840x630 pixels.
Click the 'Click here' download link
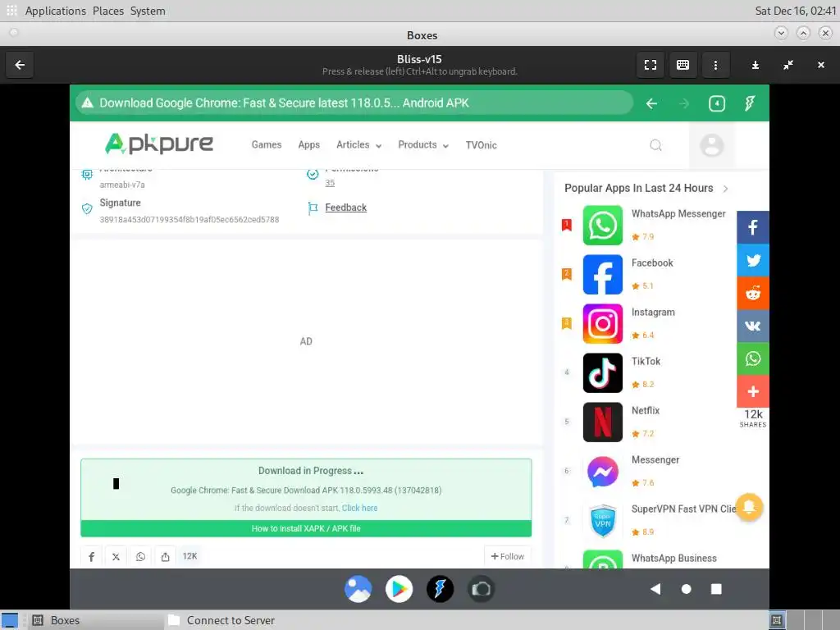(359, 508)
